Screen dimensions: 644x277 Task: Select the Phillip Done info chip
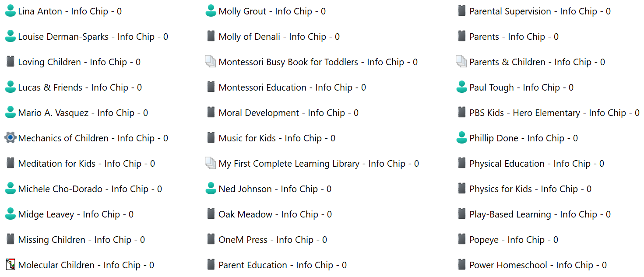tap(523, 138)
